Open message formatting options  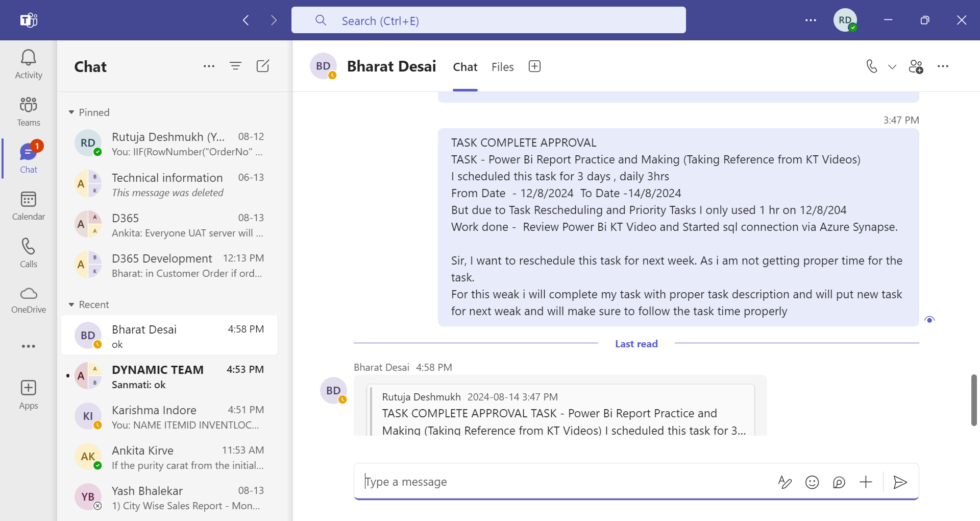785,482
